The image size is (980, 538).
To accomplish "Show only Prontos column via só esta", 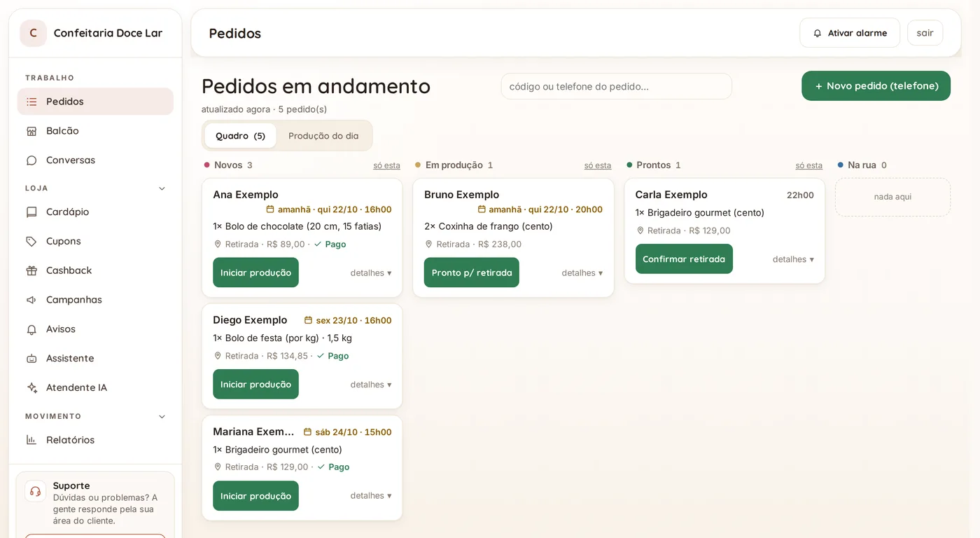I will 808,166.
